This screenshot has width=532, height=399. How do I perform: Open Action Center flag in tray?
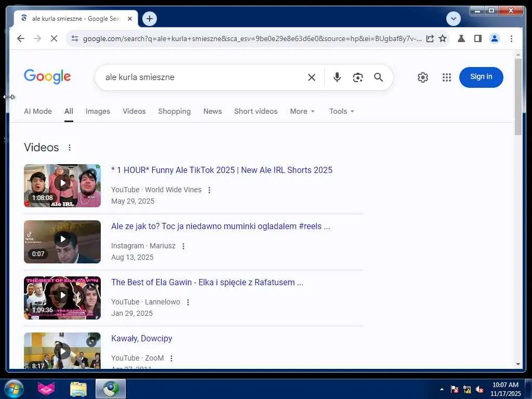(x=455, y=390)
